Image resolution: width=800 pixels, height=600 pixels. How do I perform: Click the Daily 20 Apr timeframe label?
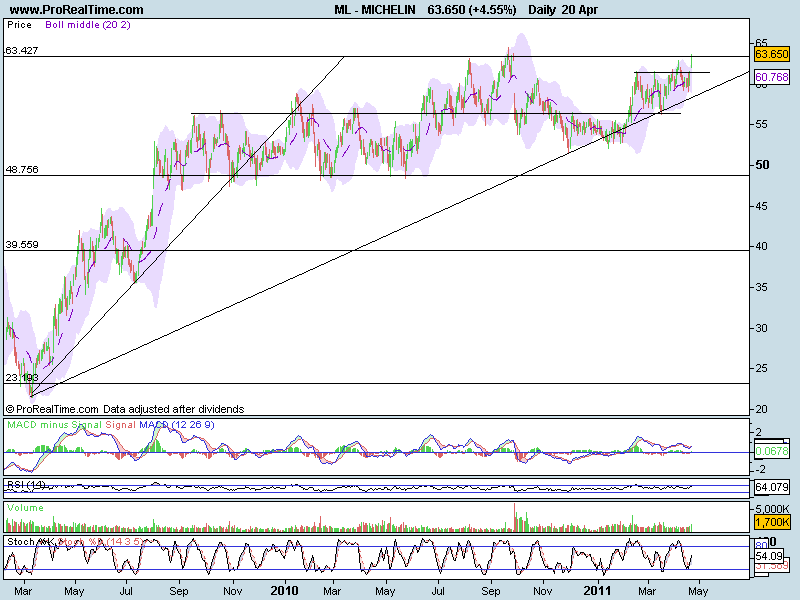(563, 9)
